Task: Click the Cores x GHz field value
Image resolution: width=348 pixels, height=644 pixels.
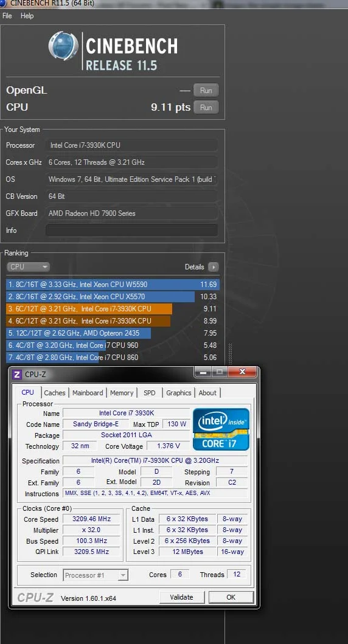Action: (132, 162)
